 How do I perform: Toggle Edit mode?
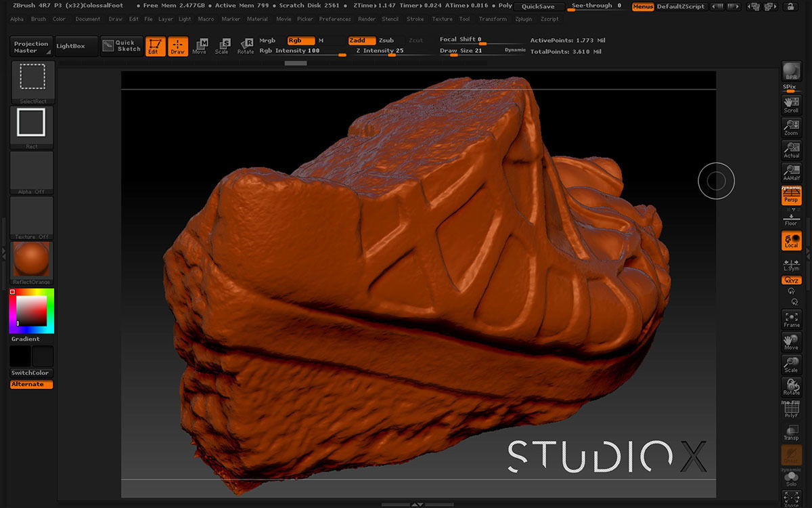point(156,46)
